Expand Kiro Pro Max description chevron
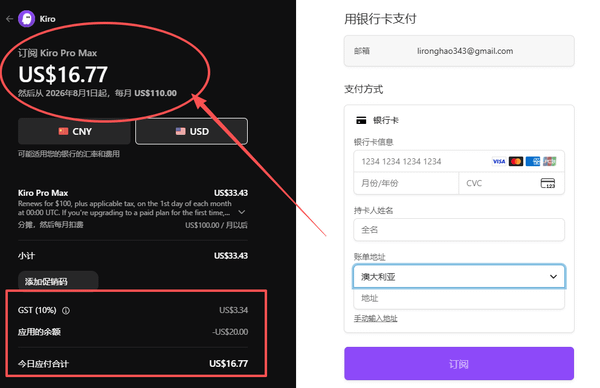This screenshot has width=600, height=388. click(241, 212)
